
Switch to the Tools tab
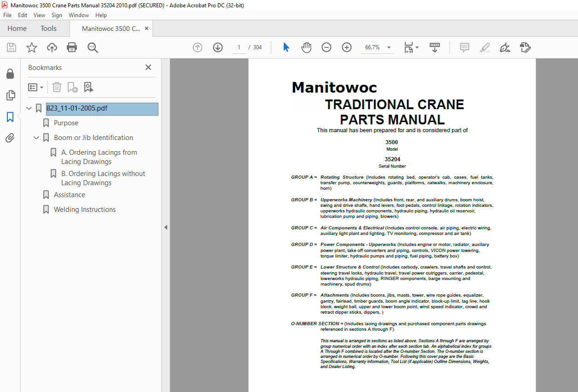click(x=48, y=29)
